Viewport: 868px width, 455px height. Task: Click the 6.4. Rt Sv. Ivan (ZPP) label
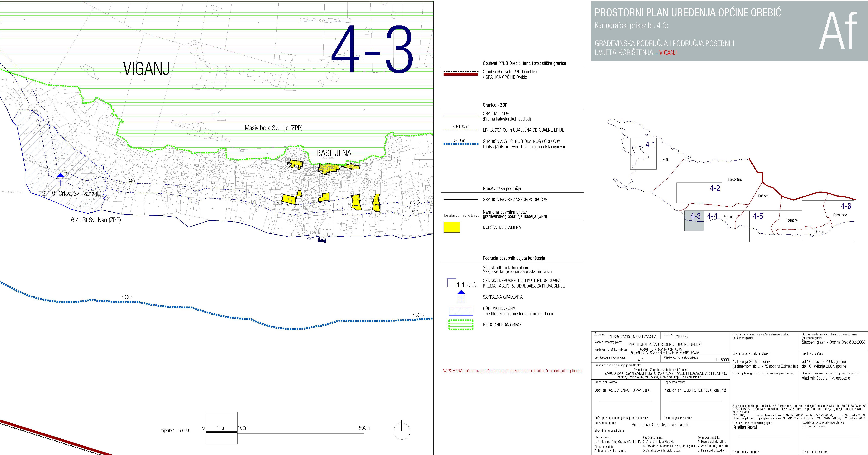coord(96,220)
